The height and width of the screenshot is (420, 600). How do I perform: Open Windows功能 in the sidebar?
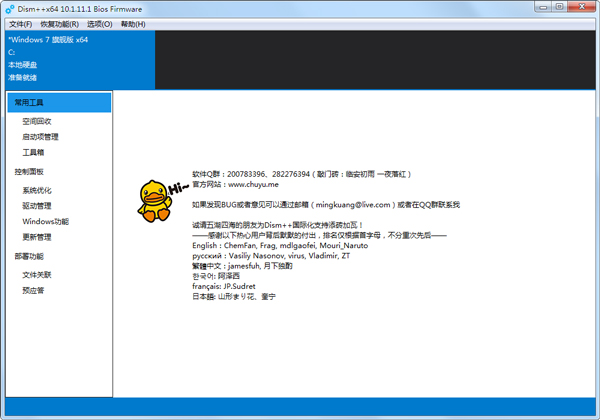[46, 221]
